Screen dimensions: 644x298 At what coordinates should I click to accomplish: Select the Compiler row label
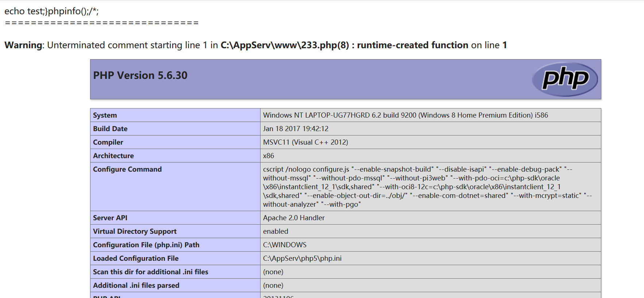pyautogui.click(x=108, y=142)
